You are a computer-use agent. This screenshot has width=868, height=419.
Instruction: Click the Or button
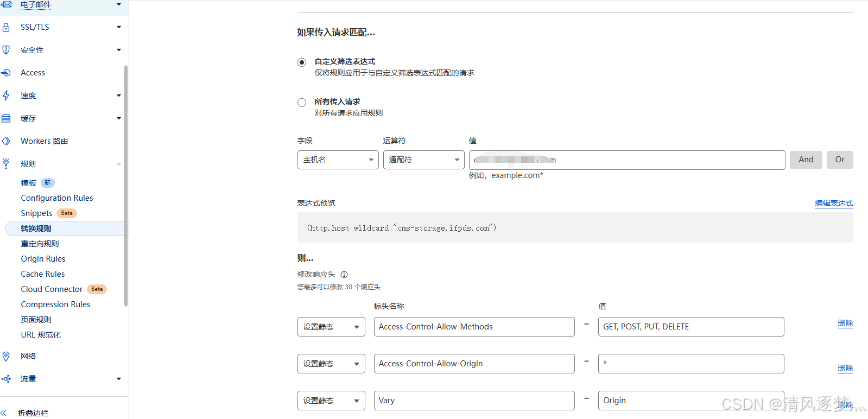(840, 160)
